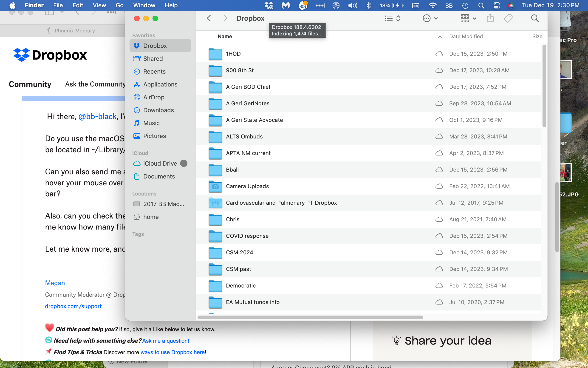Click cloud status icon for Bball folder
The width and height of the screenshot is (588, 368).
point(439,170)
